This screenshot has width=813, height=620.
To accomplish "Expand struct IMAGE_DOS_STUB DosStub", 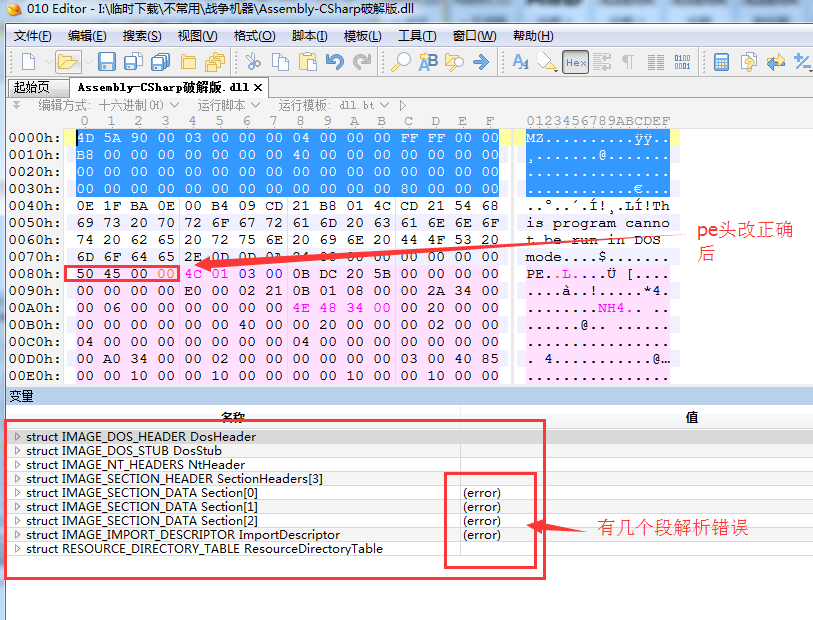I will (17, 450).
